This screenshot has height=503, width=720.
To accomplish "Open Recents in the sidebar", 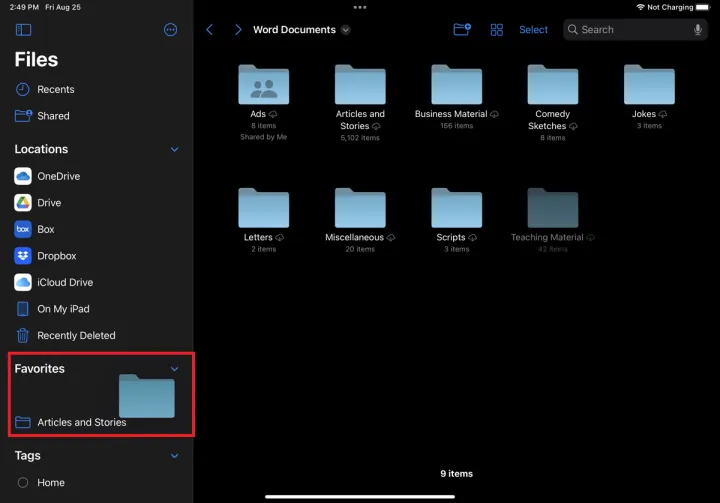I will click(55, 89).
